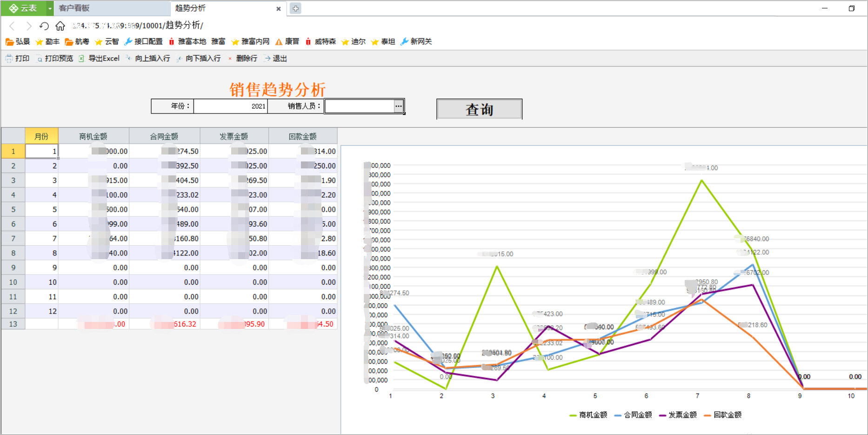
Task: Open the 接口配置 bookmark
Action: (x=144, y=42)
